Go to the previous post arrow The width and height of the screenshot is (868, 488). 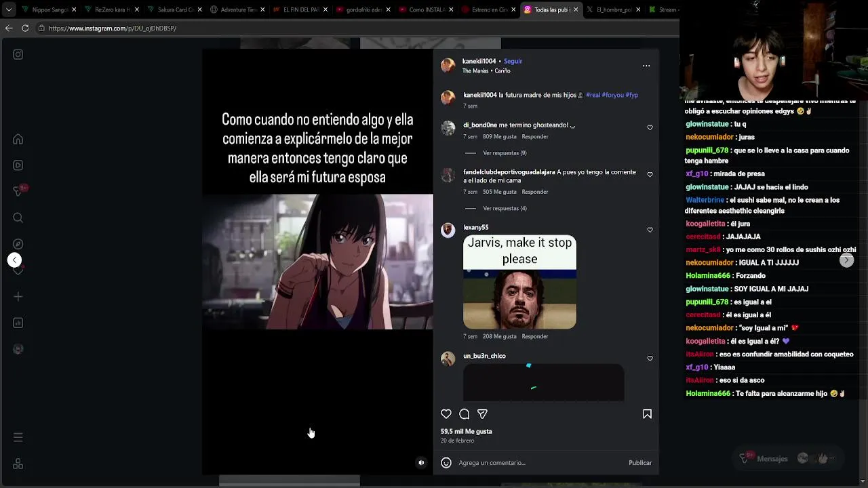[15, 260]
